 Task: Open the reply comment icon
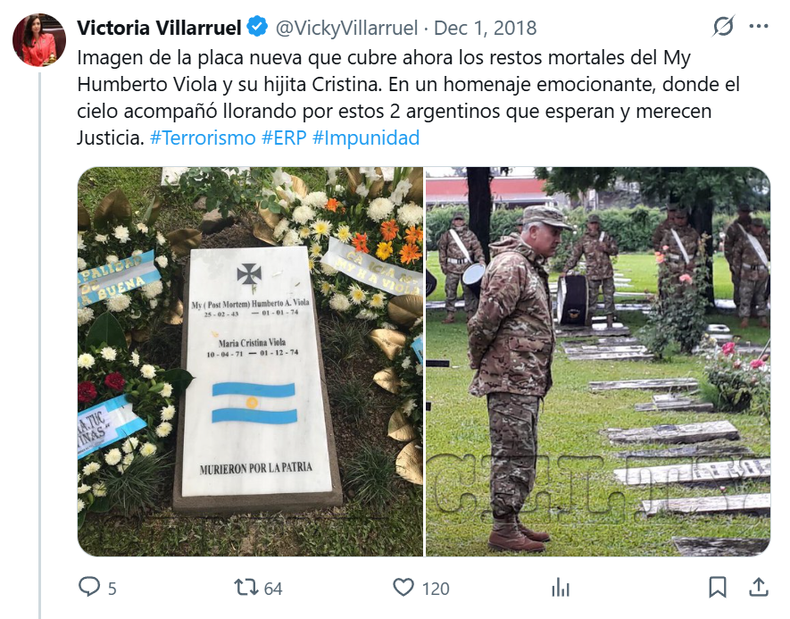tap(89, 587)
